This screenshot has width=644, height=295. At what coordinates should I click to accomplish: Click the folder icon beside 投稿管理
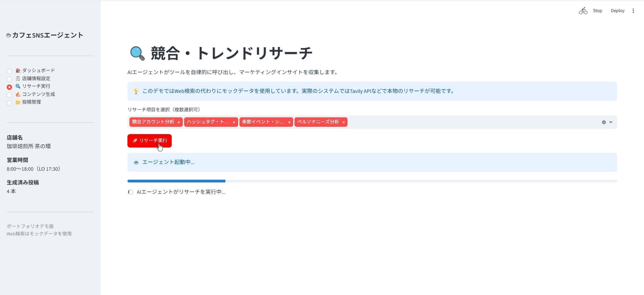coord(18,102)
